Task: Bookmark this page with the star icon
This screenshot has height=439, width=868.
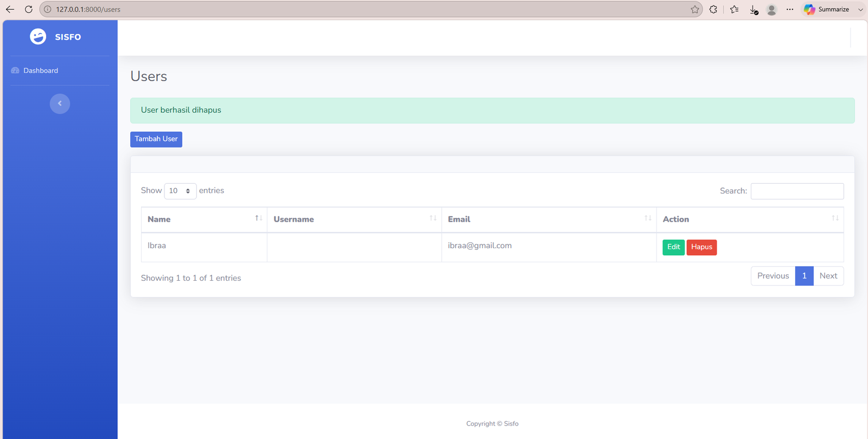Action: pyautogui.click(x=695, y=9)
